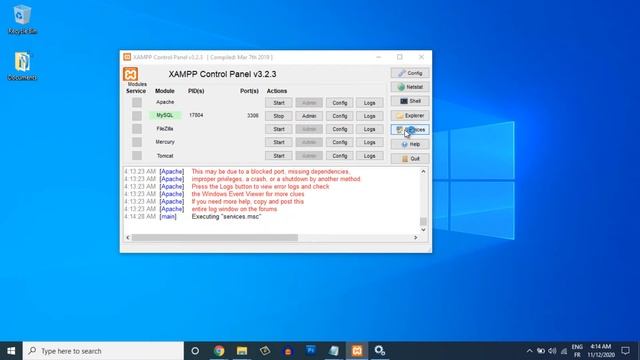The height and width of the screenshot is (360, 640).
Task: Click the Type here to search box
Action: [103, 351]
